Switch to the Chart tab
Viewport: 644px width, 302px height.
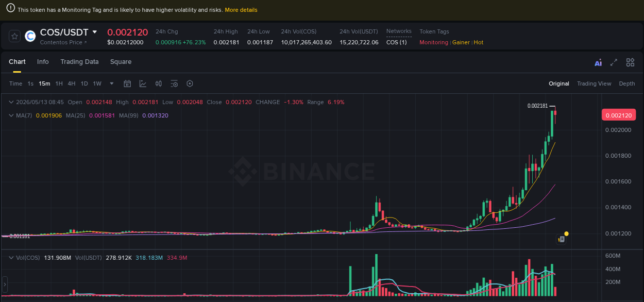pos(17,62)
